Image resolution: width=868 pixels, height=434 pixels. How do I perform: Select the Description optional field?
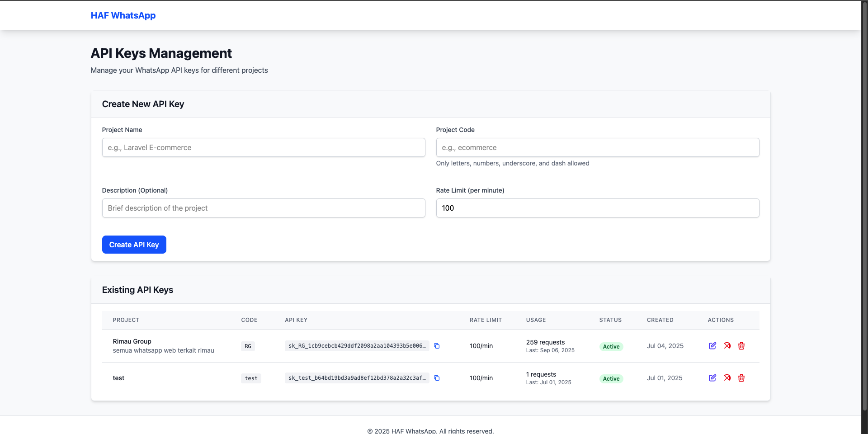pos(264,208)
